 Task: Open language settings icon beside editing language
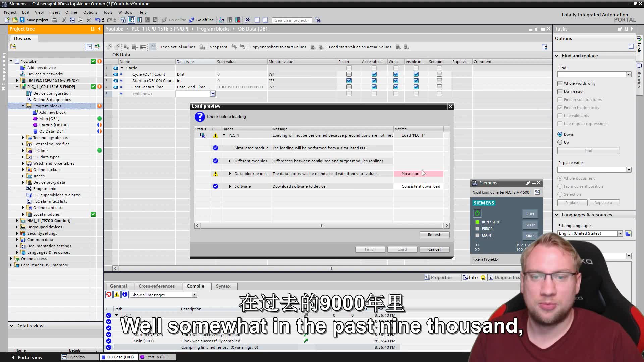pyautogui.click(x=628, y=233)
